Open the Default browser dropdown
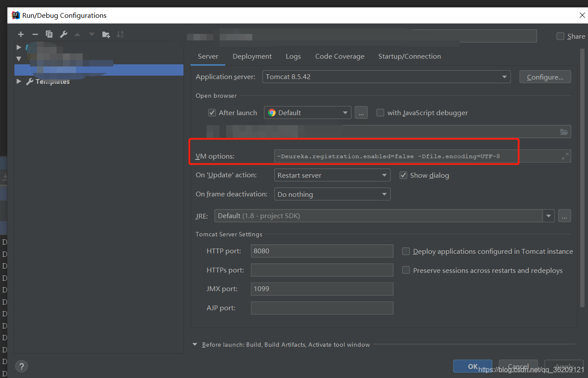This screenshot has height=378, width=588. 308,113
